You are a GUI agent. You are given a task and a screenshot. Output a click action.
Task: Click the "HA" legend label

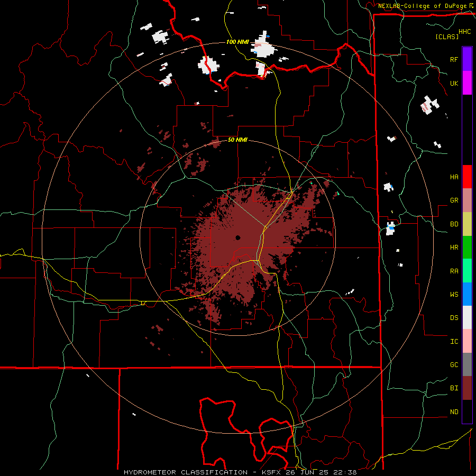tap(454, 177)
